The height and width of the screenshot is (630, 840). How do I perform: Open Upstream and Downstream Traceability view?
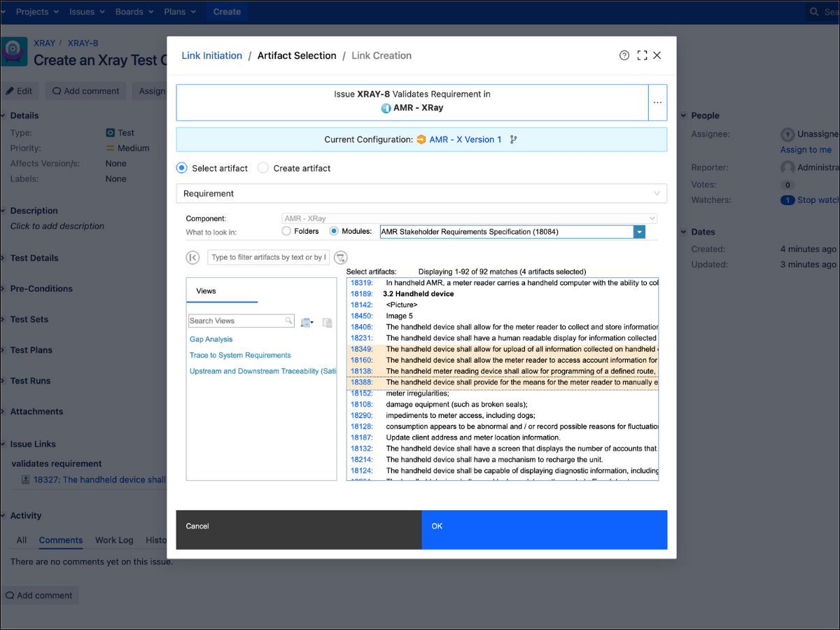pyautogui.click(x=263, y=371)
